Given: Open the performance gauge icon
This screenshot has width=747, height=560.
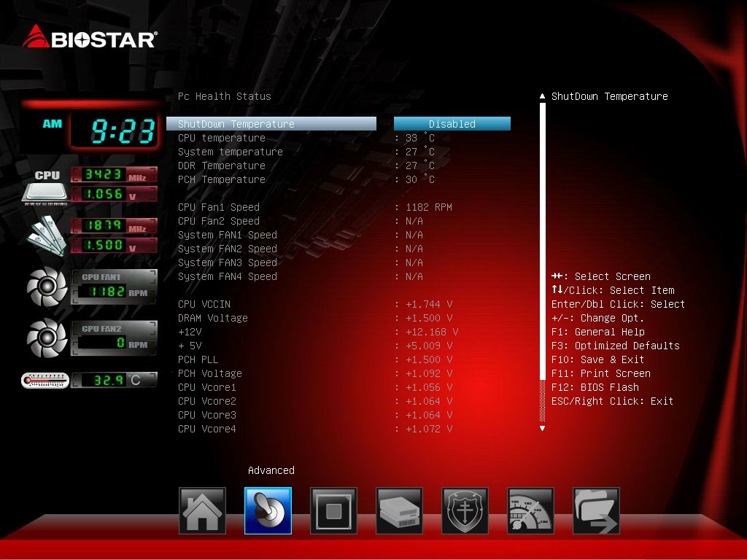Looking at the screenshot, I should pyautogui.click(x=530, y=511).
